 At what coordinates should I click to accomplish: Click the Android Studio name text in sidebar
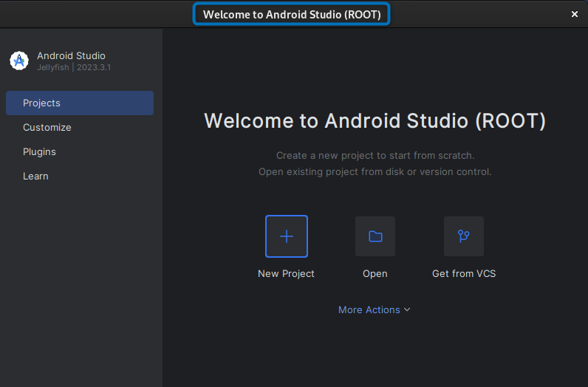click(71, 56)
